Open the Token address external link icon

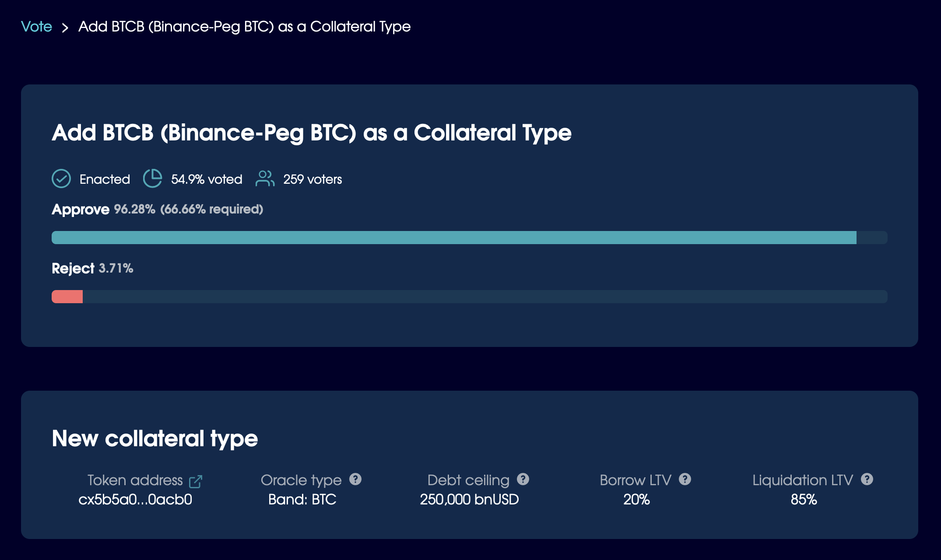[195, 481]
